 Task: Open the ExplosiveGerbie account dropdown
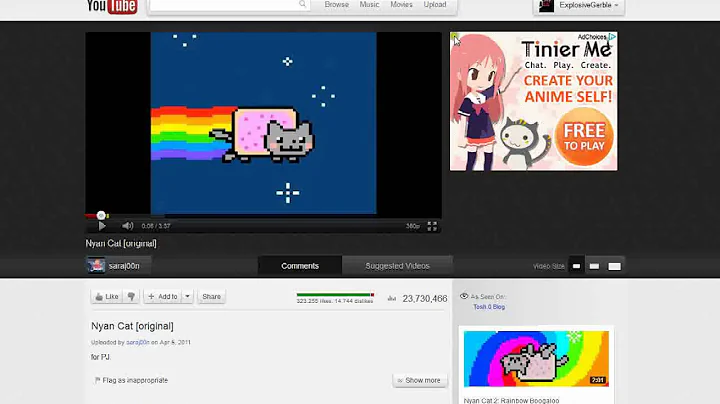pyautogui.click(x=616, y=5)
